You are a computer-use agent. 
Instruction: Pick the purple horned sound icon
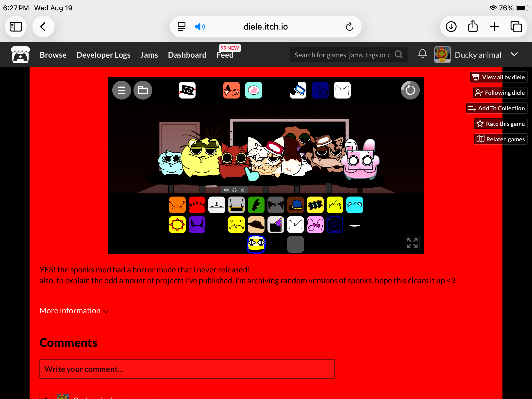[x=197, y=225]
